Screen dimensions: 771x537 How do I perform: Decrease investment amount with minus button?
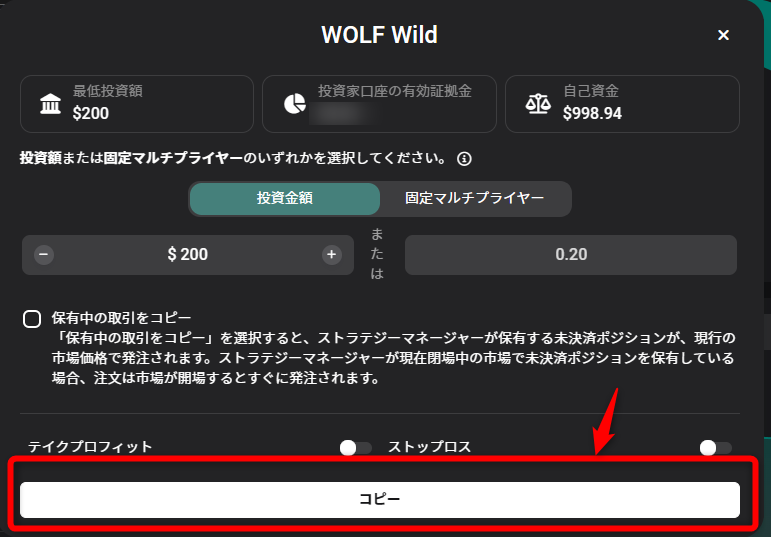(x=44, y=254)
